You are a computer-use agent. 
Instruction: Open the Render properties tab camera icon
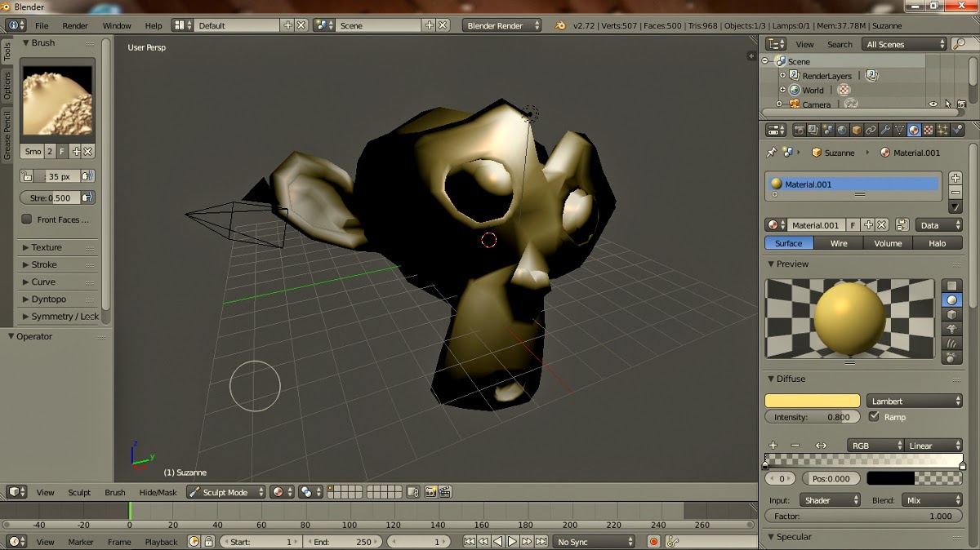pyautogui.click(x=800, y=130)
